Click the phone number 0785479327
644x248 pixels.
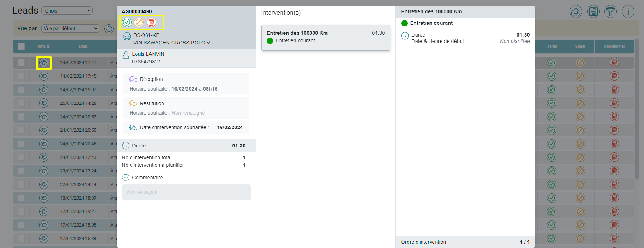pyautogui.click(x=146, y=62)
